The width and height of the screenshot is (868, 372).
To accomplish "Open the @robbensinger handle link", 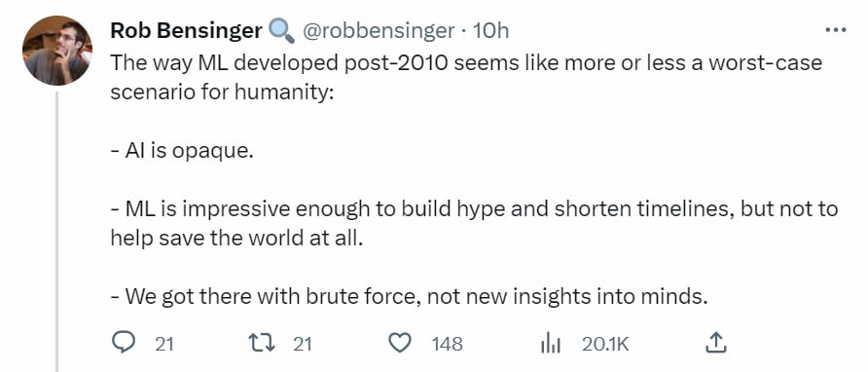I will click(x=378, y=31).
